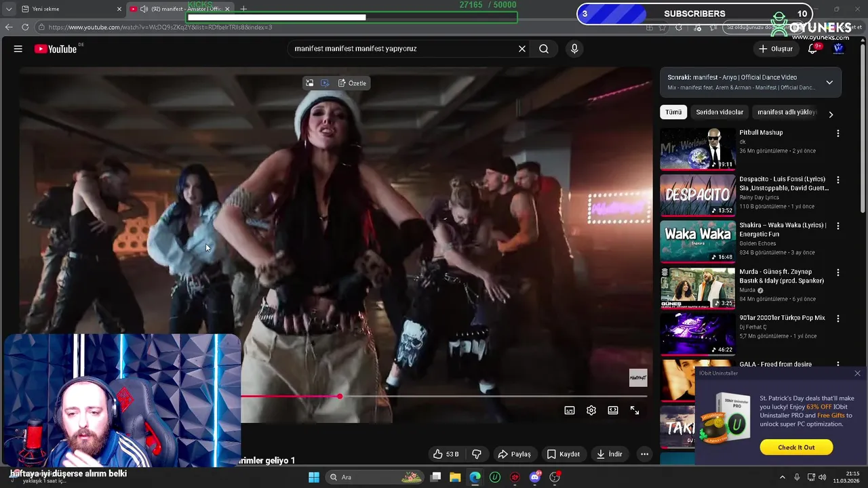
Task: Close the IObit Uninstaller popup
Action: (857, 373)
